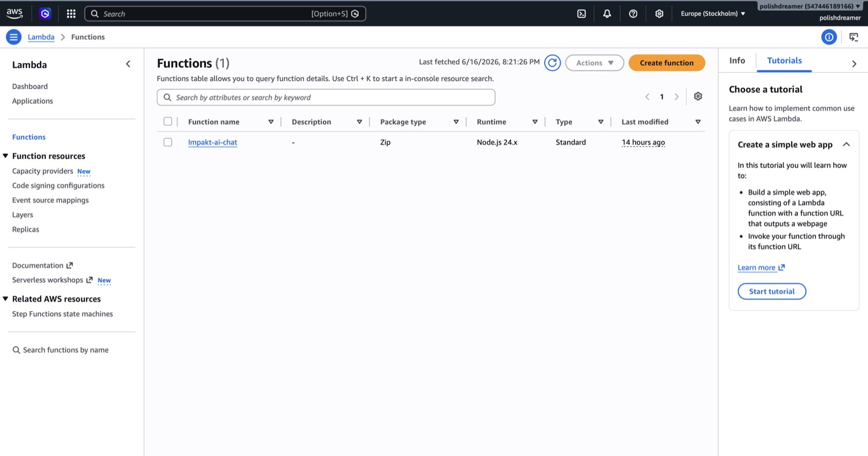The width and height of the screenshot is (868, 456).
Task: Go to the next page of functions
Action: [676, 97]
